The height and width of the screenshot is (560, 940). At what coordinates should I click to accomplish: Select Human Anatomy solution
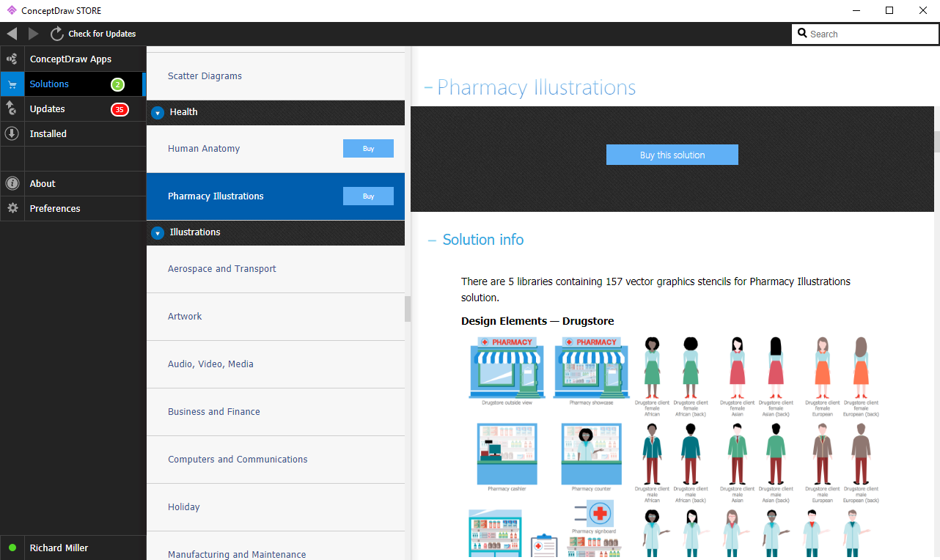tap(276, 149)
